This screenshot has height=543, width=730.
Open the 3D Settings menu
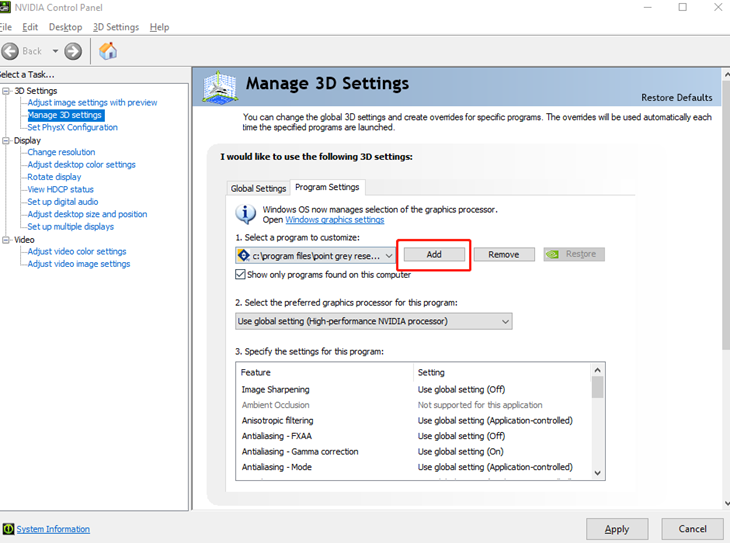click(x=115, y=27)
